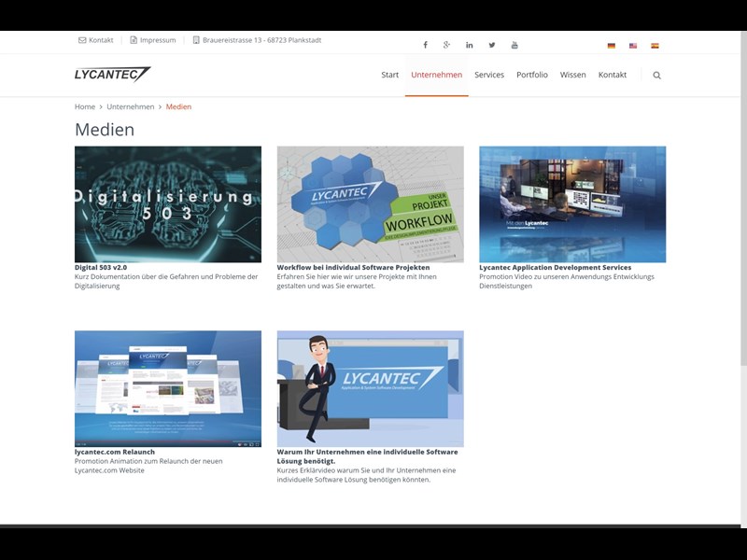Screen dimensions: 747x560
Task: Open the Facebook social icon
Action: point(426,45)
